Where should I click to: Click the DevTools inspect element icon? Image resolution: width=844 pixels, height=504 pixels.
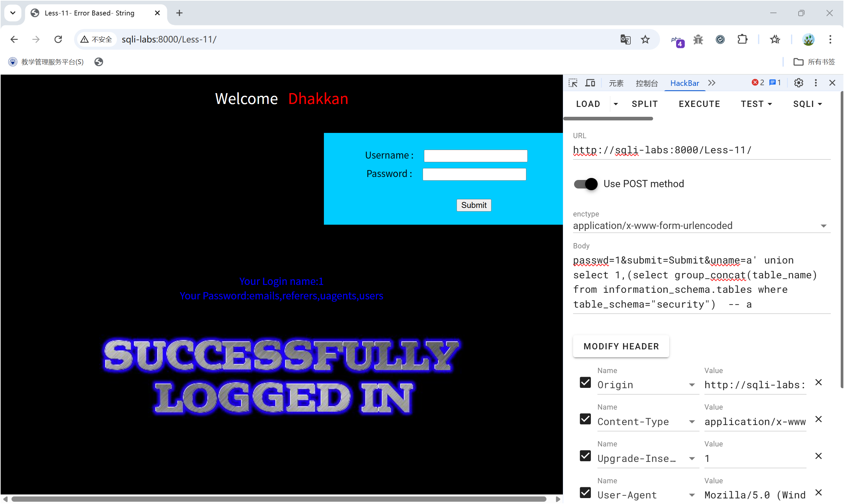pyautogui.click(x=573, y=83)
